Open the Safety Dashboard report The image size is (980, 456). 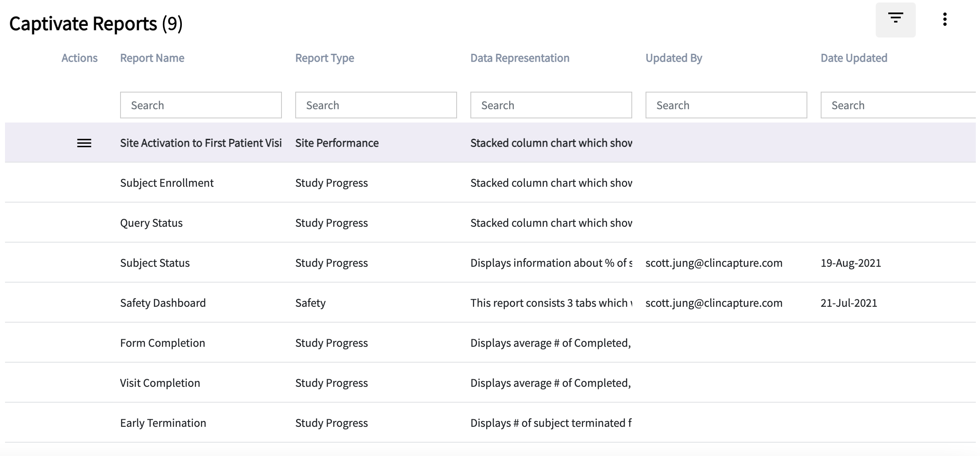163,303
